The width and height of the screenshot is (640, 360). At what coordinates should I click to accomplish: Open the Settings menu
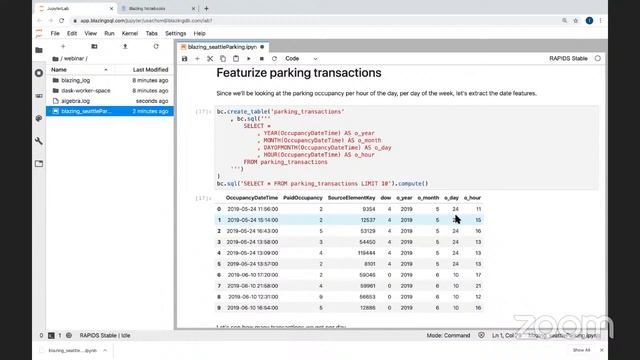point(176,33)
